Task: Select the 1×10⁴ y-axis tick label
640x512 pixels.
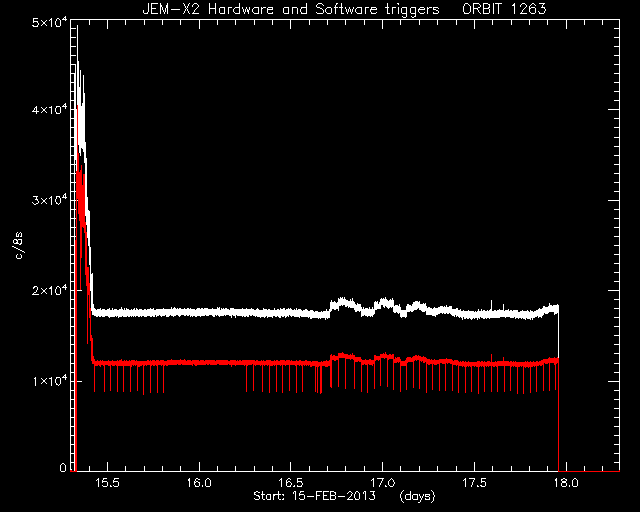Action: point(49,381)
